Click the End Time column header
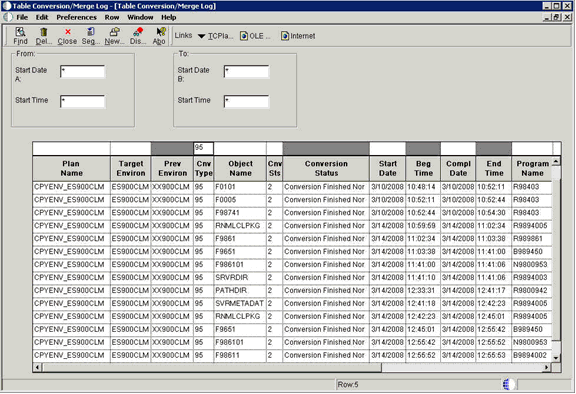Image resolution: width=576 pixels, height=394 pixels. click(x=494, y=168)
